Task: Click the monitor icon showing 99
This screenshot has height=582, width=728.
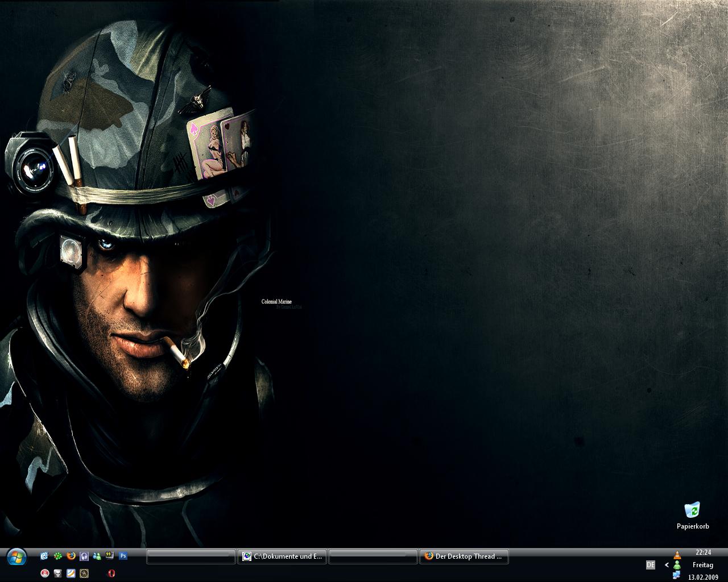Action: point(110,556)
